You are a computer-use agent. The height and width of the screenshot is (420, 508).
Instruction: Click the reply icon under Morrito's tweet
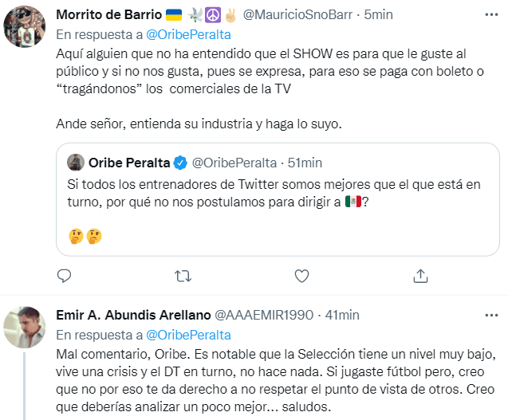pyautogui.click(x=65, y=277)
